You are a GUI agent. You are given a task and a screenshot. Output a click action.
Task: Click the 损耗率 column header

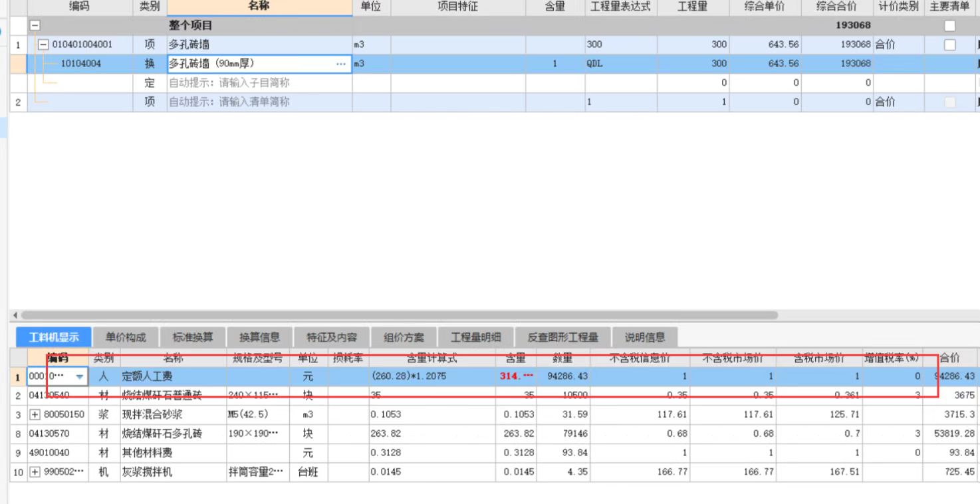348,358
